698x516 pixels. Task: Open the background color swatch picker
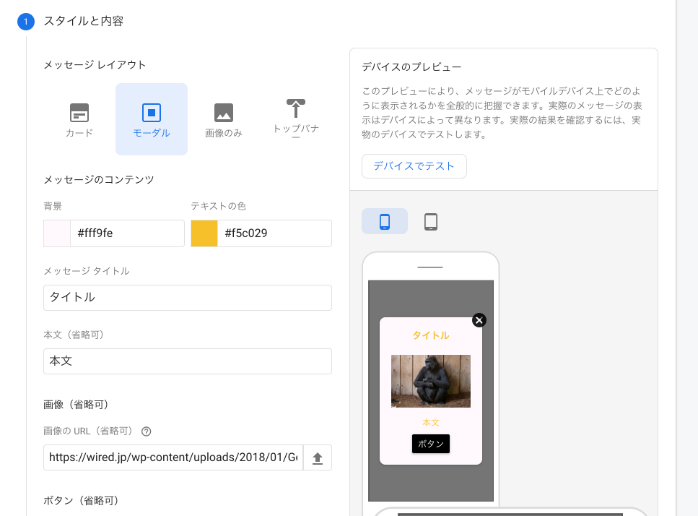pyautogui.click(x=57, y=233)
